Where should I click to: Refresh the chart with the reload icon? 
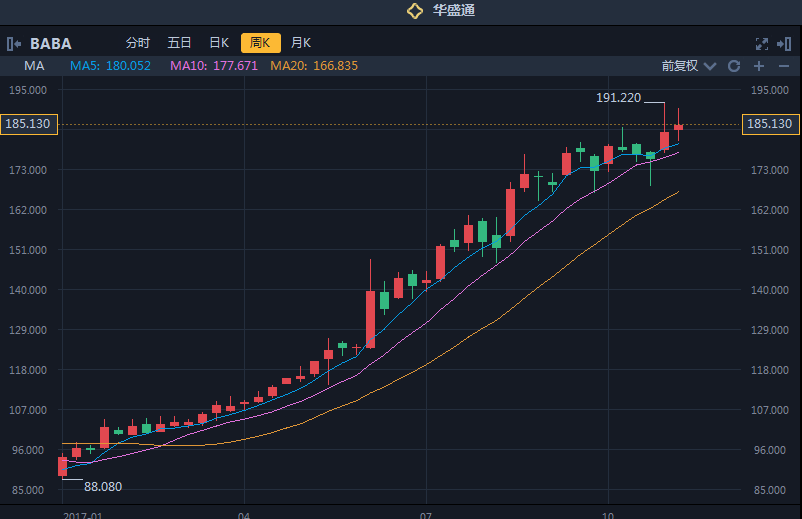click(x=733, y=66)
